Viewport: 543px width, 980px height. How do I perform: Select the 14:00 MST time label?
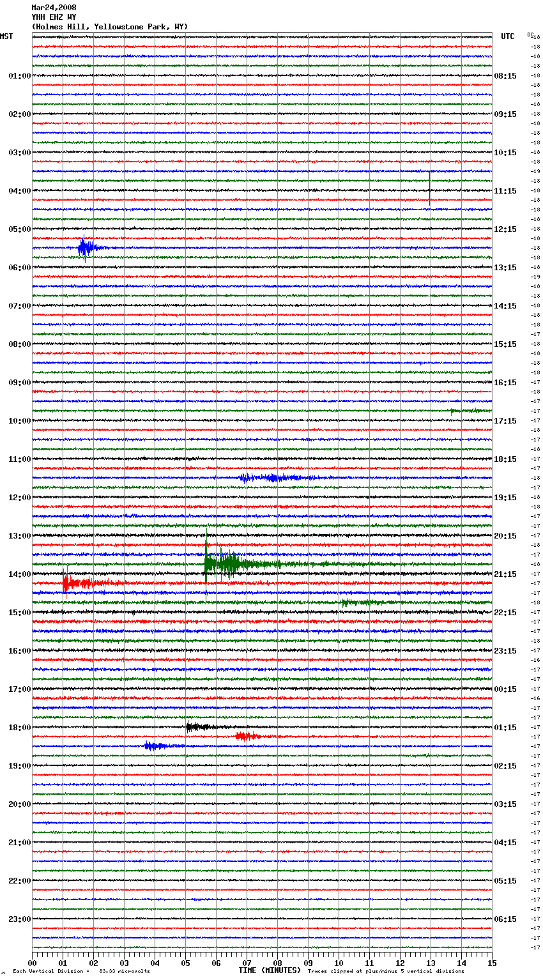[20, 574]
